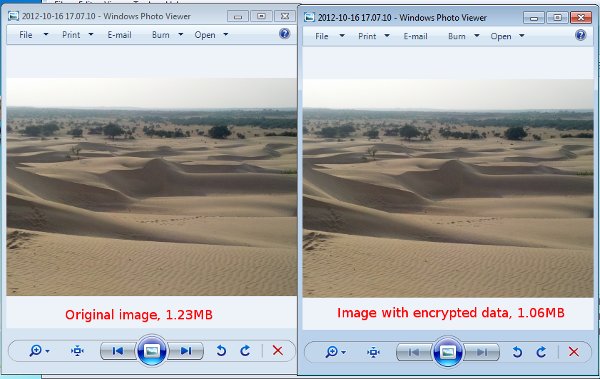Expand Burn dropdown arrow in left window
The image size is (600, 379).
point(181,34)
